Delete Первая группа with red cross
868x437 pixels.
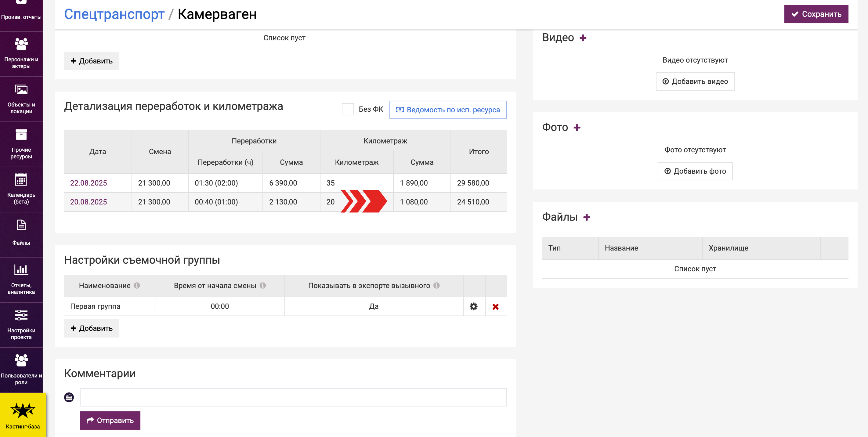click(495, 307)
